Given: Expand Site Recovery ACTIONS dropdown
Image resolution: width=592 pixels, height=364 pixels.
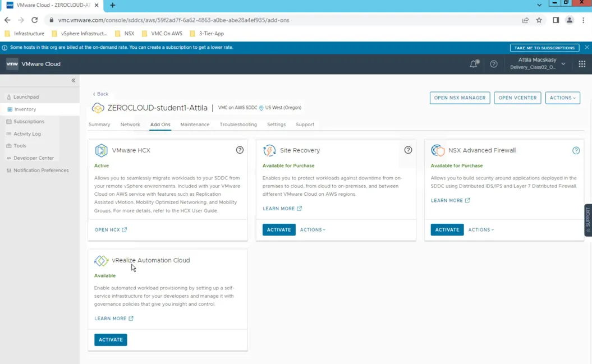Looking at the screenshot, I should 313,230.
